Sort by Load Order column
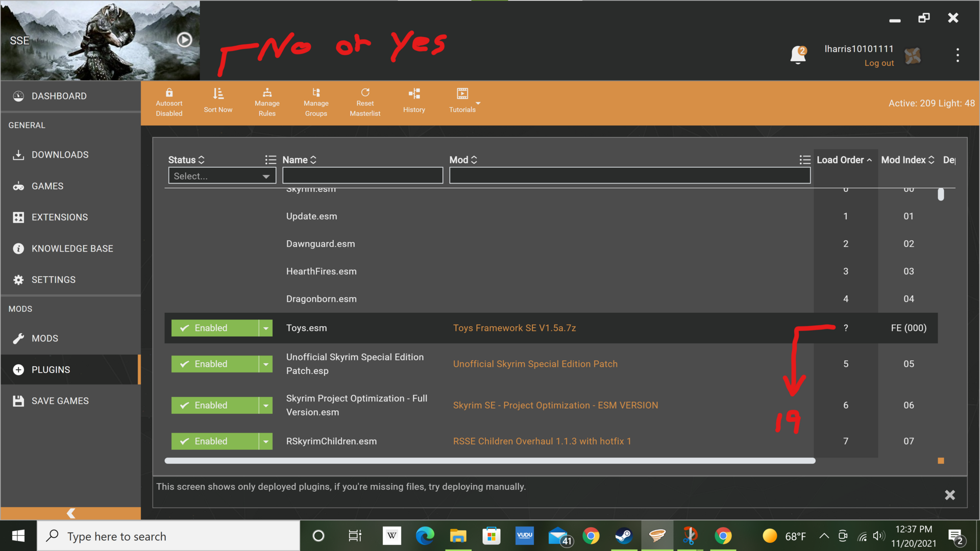This screenshot has width=980, height=551. click(x=844, y=160)
